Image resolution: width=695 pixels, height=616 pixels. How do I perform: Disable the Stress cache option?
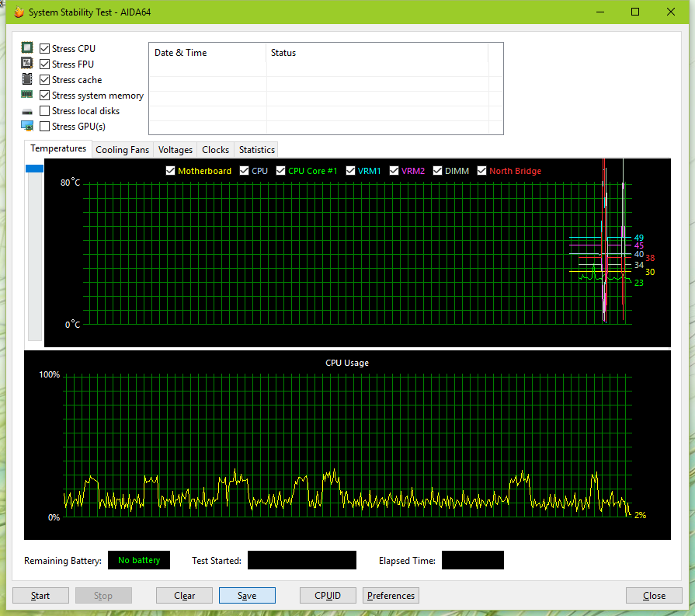[x=44, y=79]
